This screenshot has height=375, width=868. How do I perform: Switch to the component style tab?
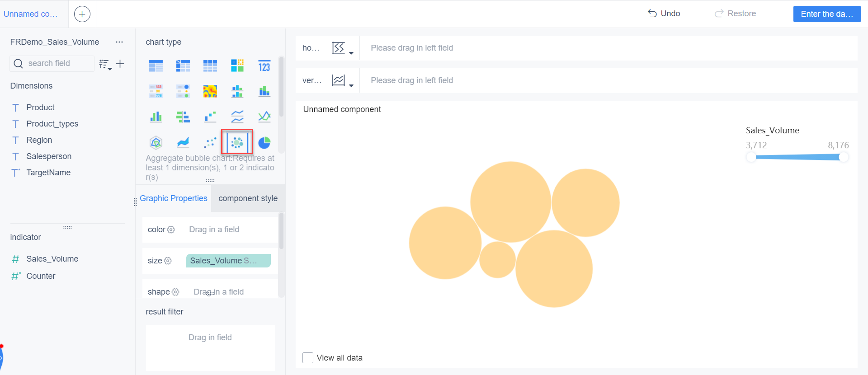pos(248,198)
